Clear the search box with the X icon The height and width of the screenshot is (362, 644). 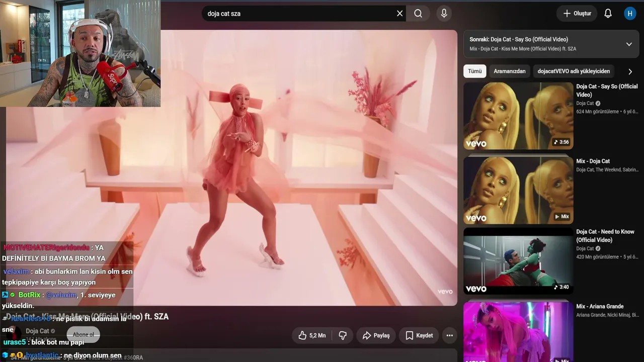click(400, 14)
